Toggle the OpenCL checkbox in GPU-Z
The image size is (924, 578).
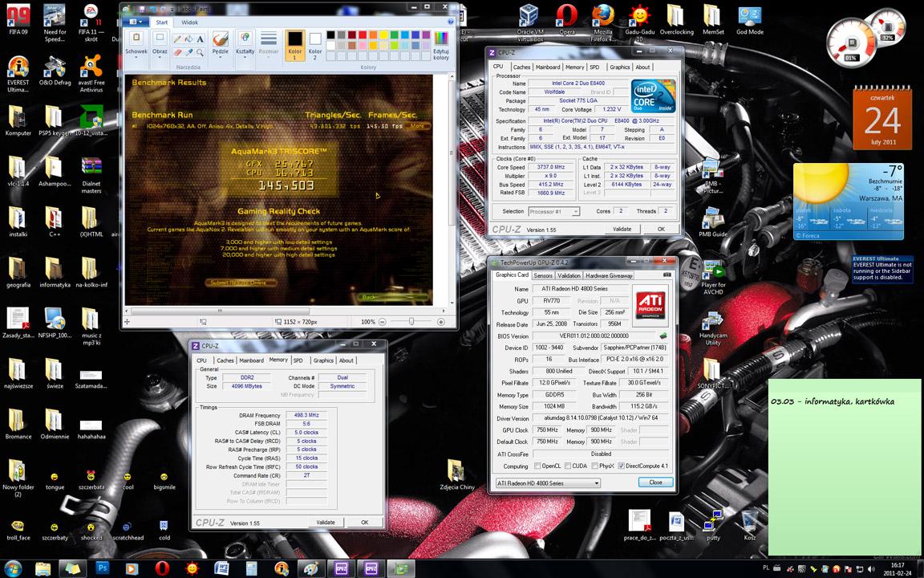(x=537, y=466)
